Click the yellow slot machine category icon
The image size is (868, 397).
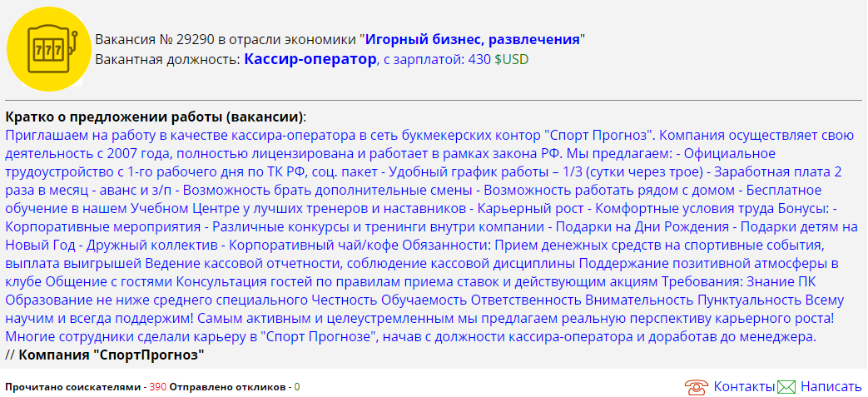(49, 49)
